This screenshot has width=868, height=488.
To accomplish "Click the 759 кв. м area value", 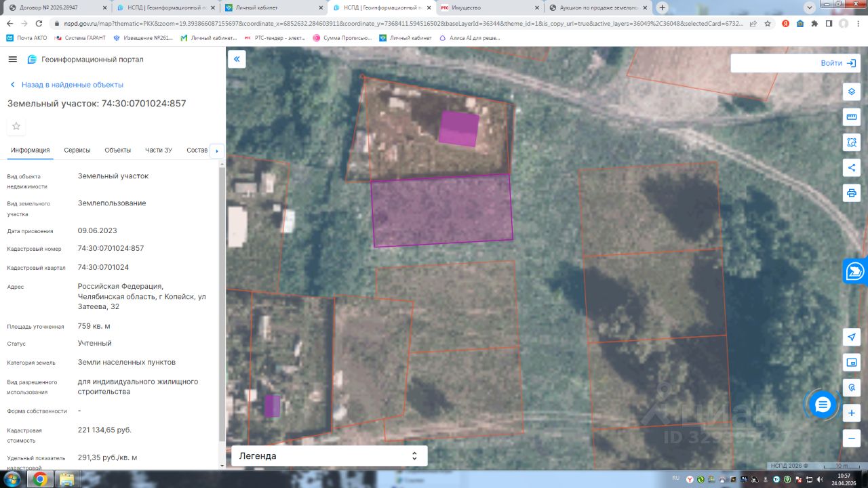I will click(x=94, y=326).
